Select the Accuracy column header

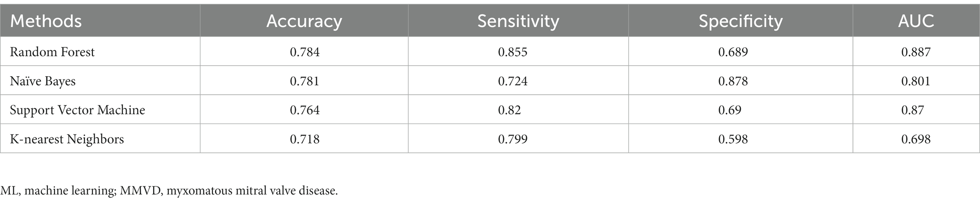pyautogui.click(x=304, y=21)
